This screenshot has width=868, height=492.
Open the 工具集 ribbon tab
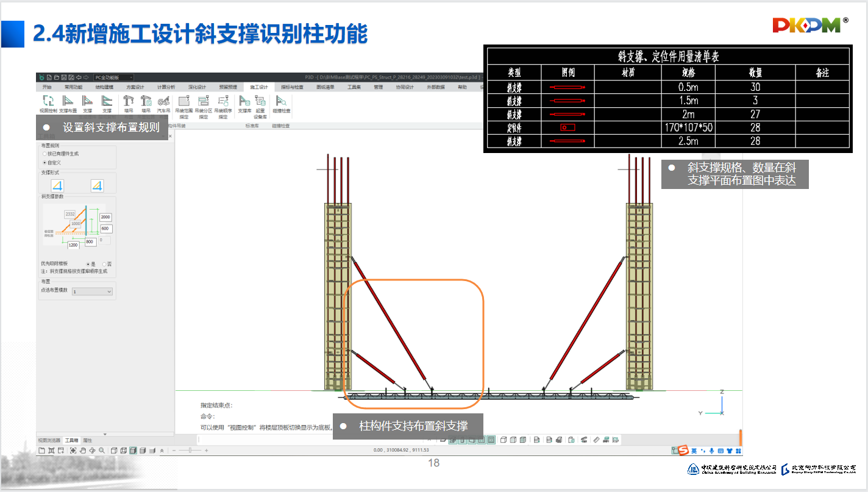354,87
